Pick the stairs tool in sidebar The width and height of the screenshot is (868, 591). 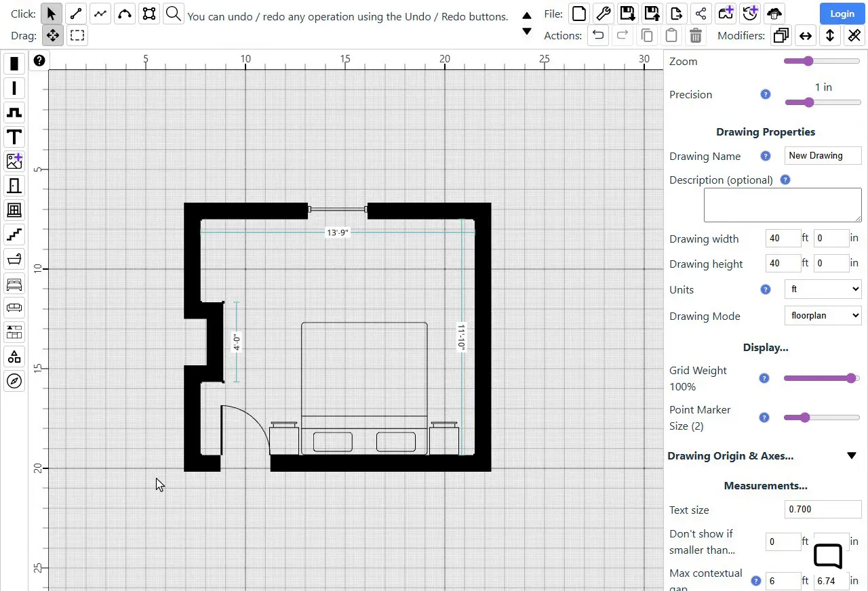pos(14,235)
